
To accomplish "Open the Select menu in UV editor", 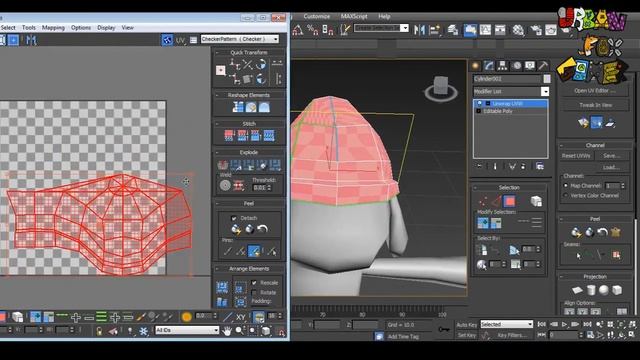I will click(8, 28).
